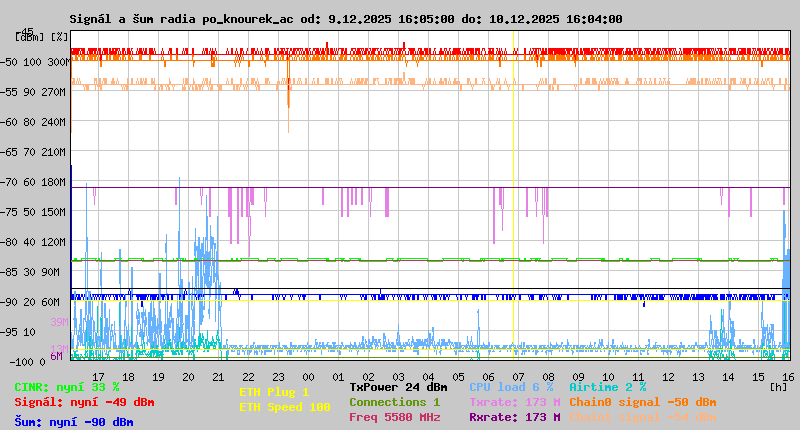
Task: Click the 'Airtime 2 %' legend label
Action: click(x=608, y=387)
